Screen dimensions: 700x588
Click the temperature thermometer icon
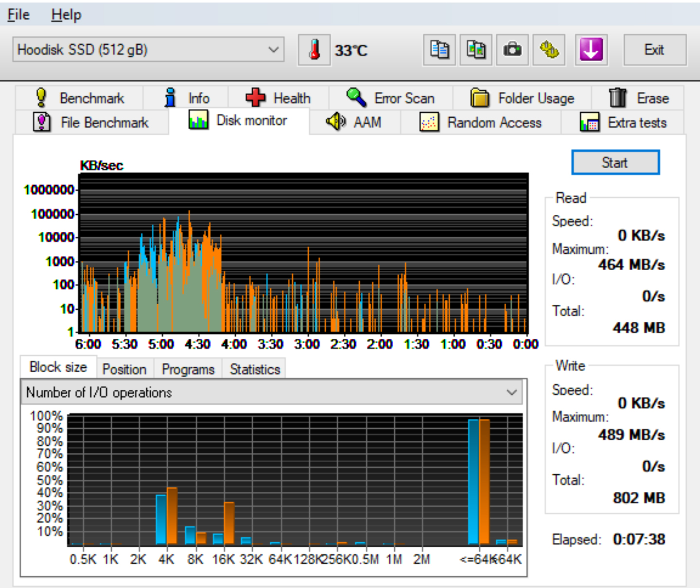pos(314,50)
